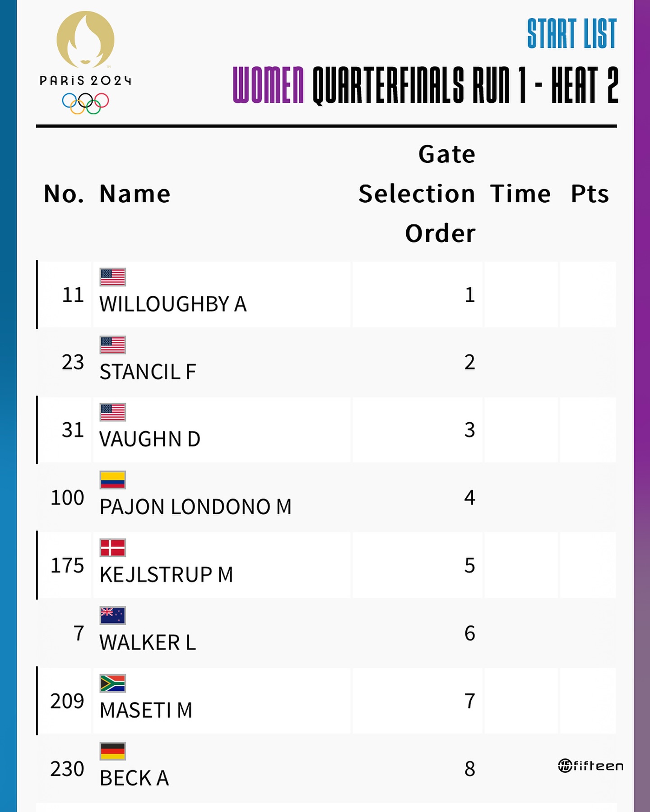Click the START LIST heading
This screenshot has width=650, height=812.
pos(572,34)
